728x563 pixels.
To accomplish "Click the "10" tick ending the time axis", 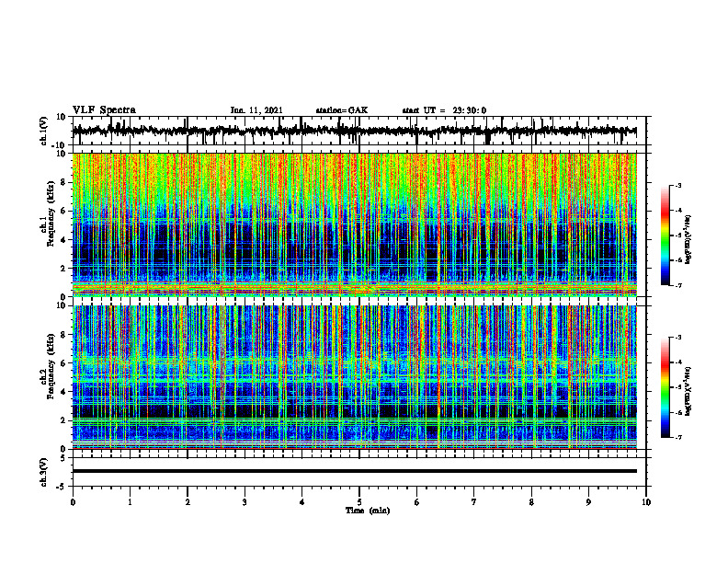I will tap(646, 501).
